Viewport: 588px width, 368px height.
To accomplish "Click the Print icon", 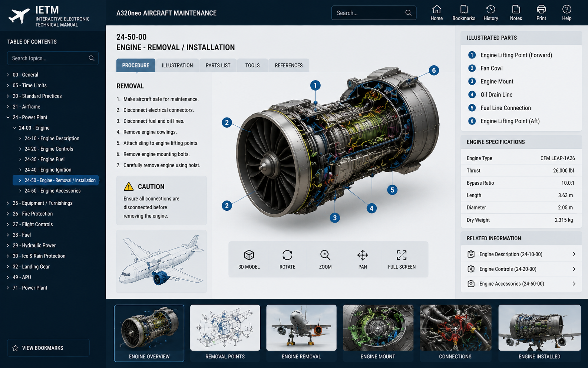I will click(541, 13).
